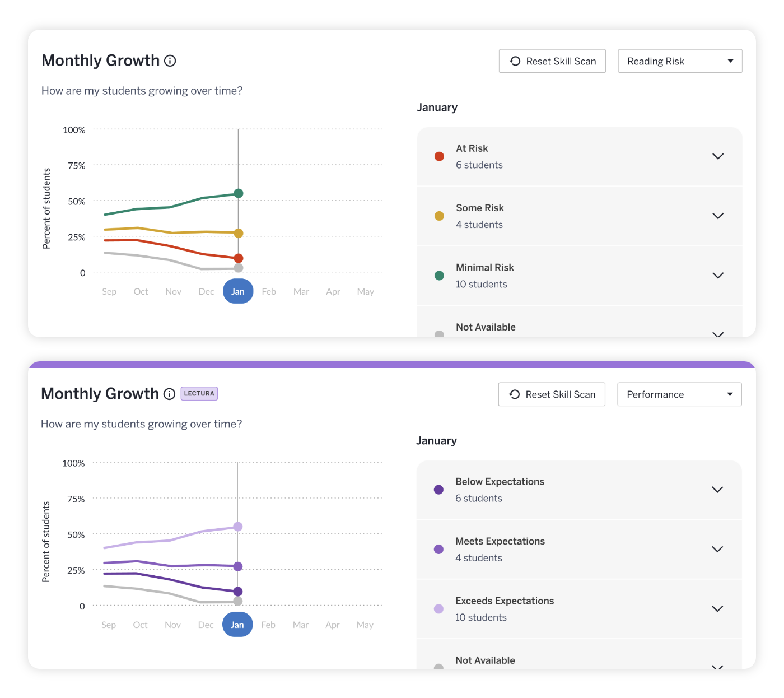Viewport: 784px width, 698px height.
Task: Click the info icon beside top Monthly Growth title
Action: tap(170, 61)
